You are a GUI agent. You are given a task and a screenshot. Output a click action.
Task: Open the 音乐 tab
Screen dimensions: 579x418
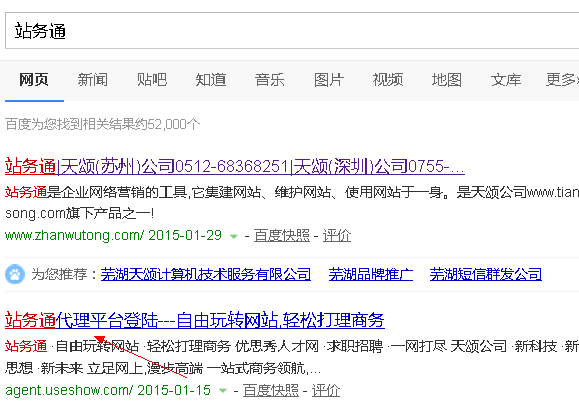[270, 80]
